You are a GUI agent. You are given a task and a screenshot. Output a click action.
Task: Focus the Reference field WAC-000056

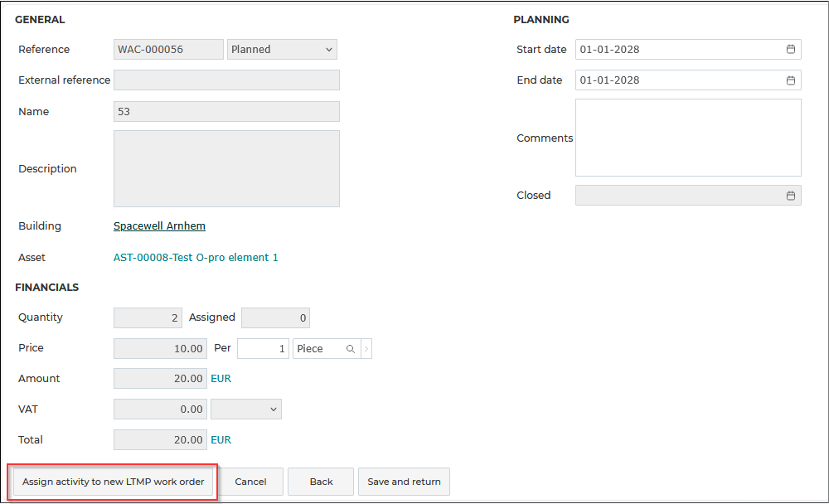tap(168, 49)
